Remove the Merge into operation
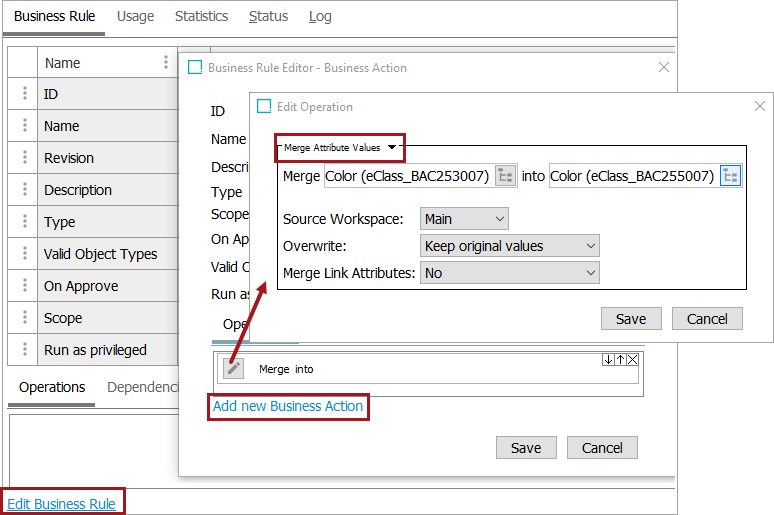This screenshot has height=515, width=774. click(x=632, y=359)
